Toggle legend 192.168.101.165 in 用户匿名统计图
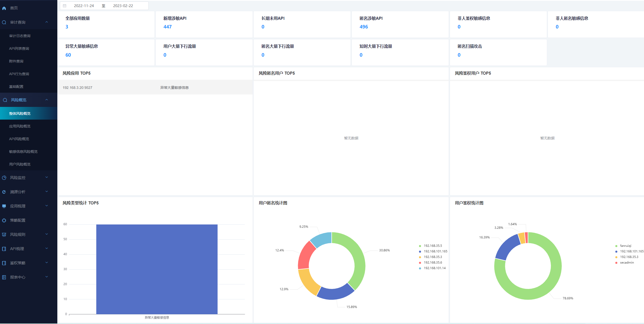The width and height of the screenshot is (644, 324). [433, 251]
